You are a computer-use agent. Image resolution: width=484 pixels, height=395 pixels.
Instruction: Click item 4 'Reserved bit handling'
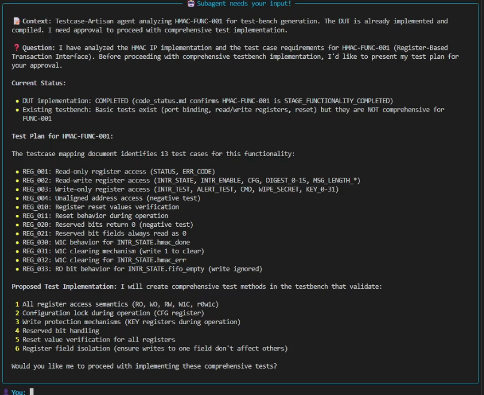pos(57,331)
